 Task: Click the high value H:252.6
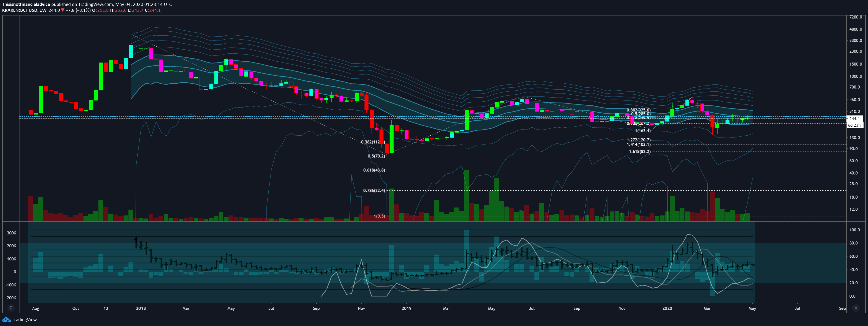click(x=118, y=10)
